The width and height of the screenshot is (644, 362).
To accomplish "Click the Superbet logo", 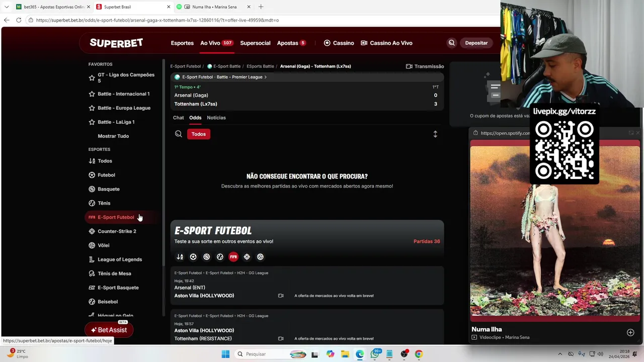I will click(x=116, y=43).
